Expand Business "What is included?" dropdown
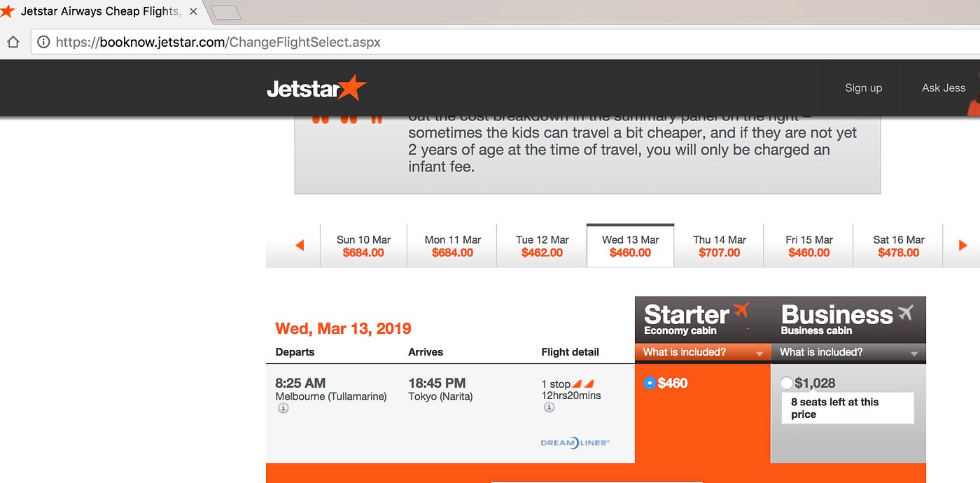980x483 pixels. point(848,353)
